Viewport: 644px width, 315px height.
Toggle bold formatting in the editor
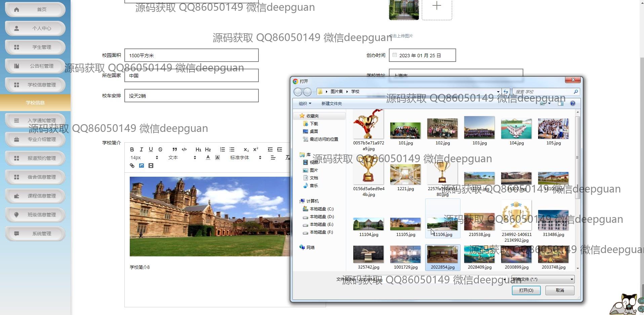(132, 149)
